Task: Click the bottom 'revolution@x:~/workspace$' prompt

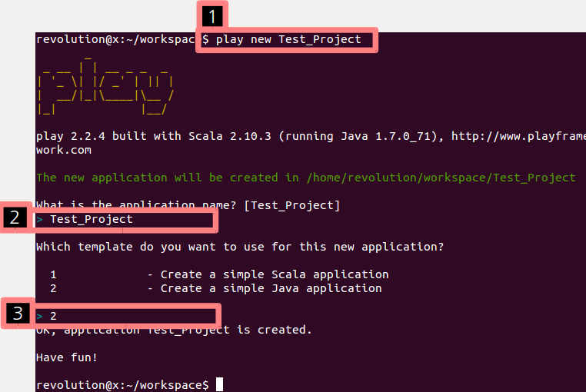Action: tap(122, 385)
